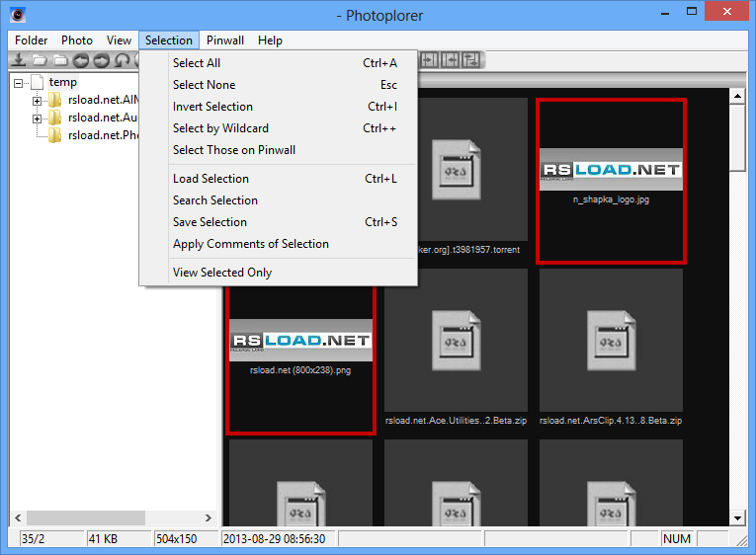756x555 pixels.
Task: Click the NUM status bar indicator
Action: tap(676, 539)
